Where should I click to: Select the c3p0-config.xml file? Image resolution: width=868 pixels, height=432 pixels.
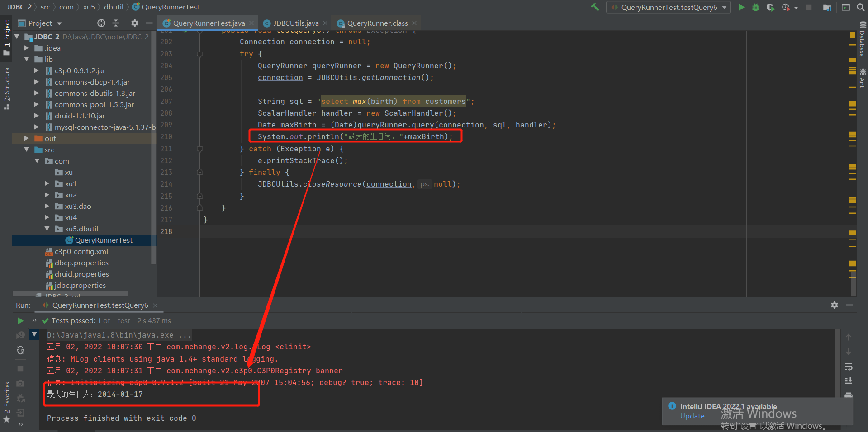click(x=81, y=251)
